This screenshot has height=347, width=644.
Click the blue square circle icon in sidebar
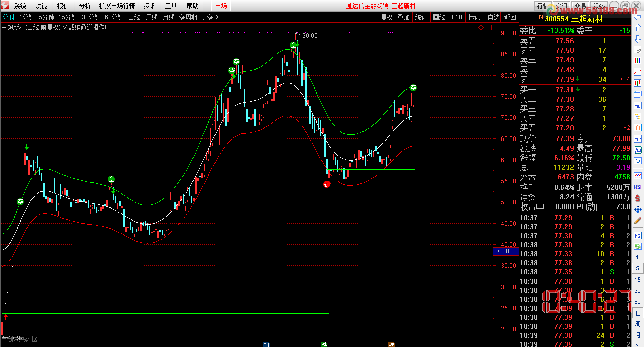coord(638,161)
